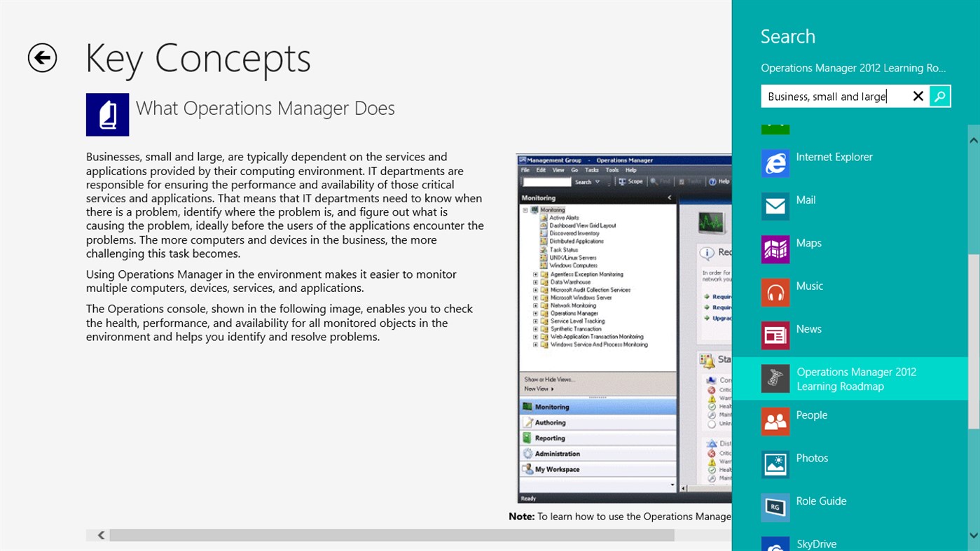Viewport: 980px width, 551px height.
Task: Click the back arrow on Key Concepts page
Action: click(x=42, y=59)
